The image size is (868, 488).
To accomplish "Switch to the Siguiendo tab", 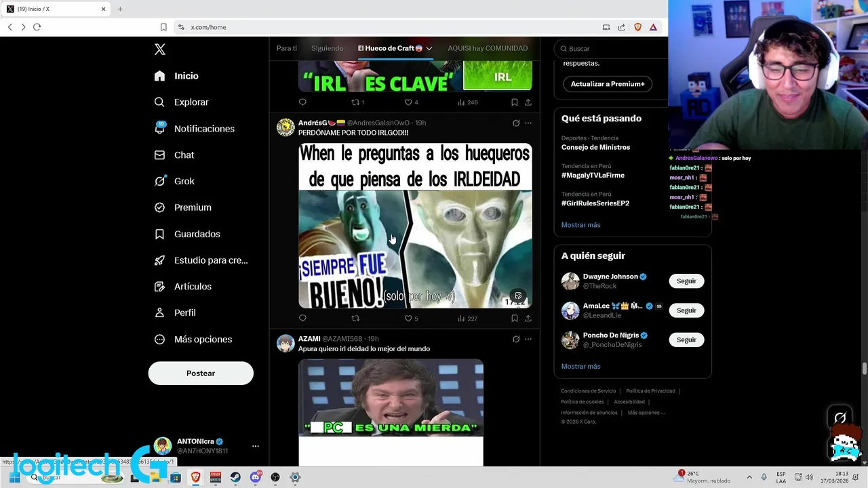I will (328, 48).
